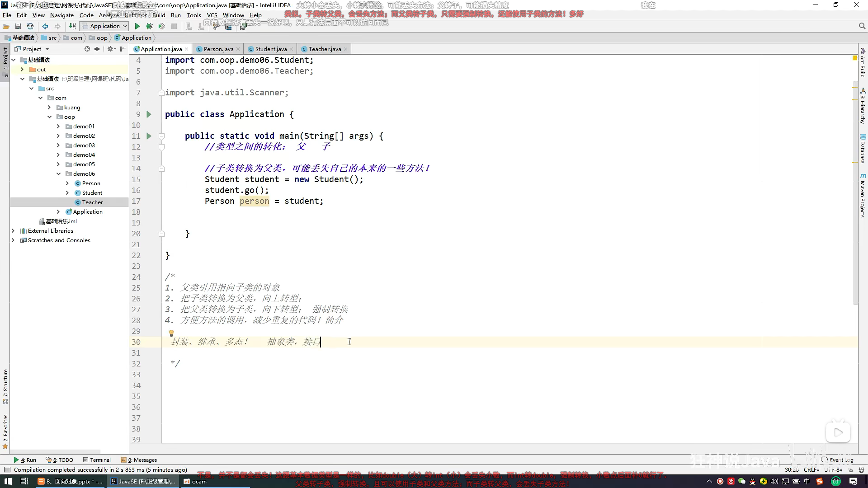Click the Search Everywhere magnifier icon
868x488 pixels.
[x=862, y=26]
